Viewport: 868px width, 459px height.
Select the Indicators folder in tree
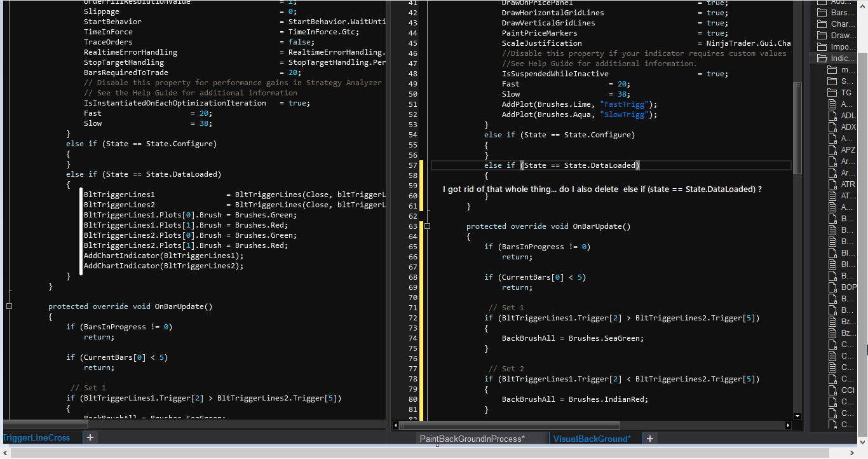point(843,58)
